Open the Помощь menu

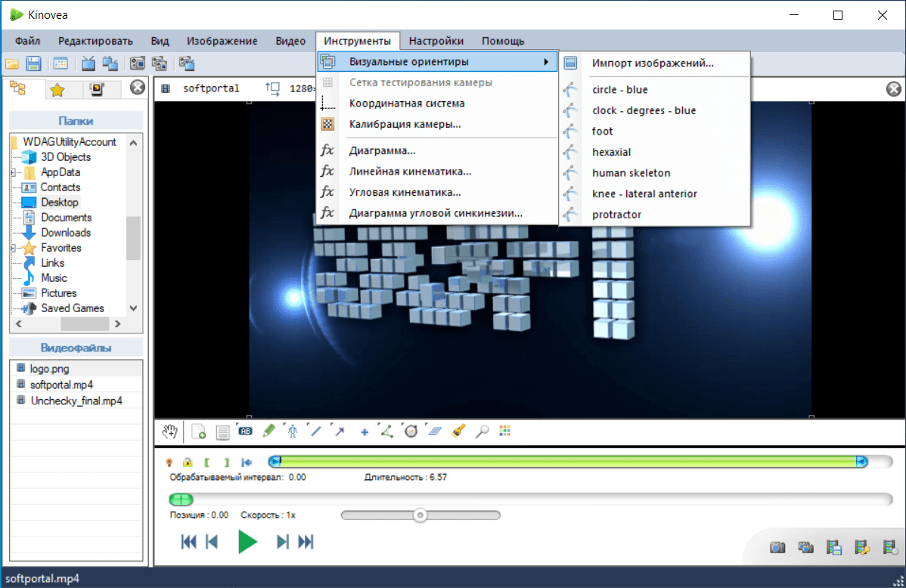503,41
